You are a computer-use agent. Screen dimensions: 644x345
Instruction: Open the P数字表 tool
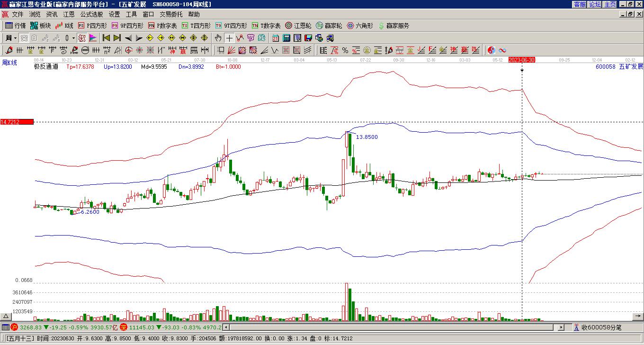[163, 26]
